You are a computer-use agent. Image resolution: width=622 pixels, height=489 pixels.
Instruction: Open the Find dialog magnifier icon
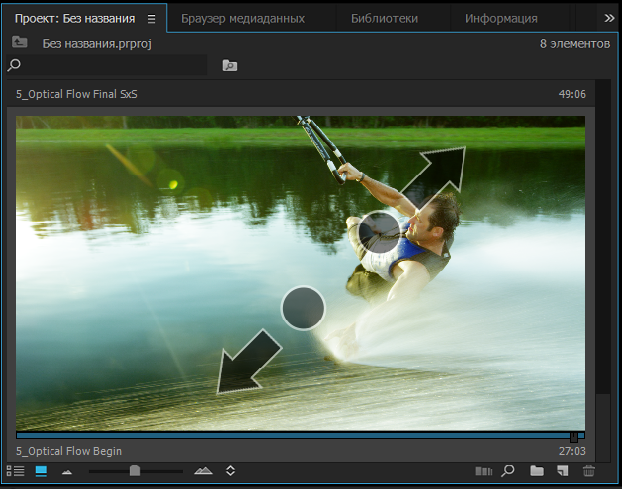pos(508,471)
